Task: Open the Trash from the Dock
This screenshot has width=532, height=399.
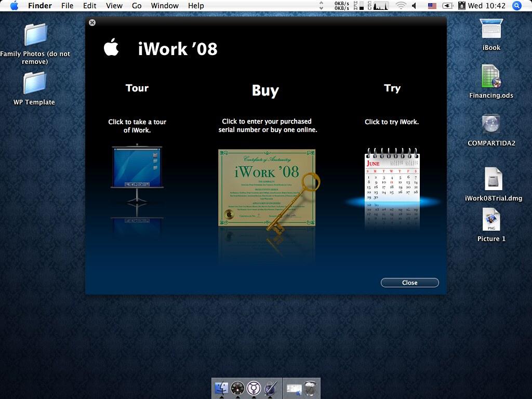Action: click(310, 387)
